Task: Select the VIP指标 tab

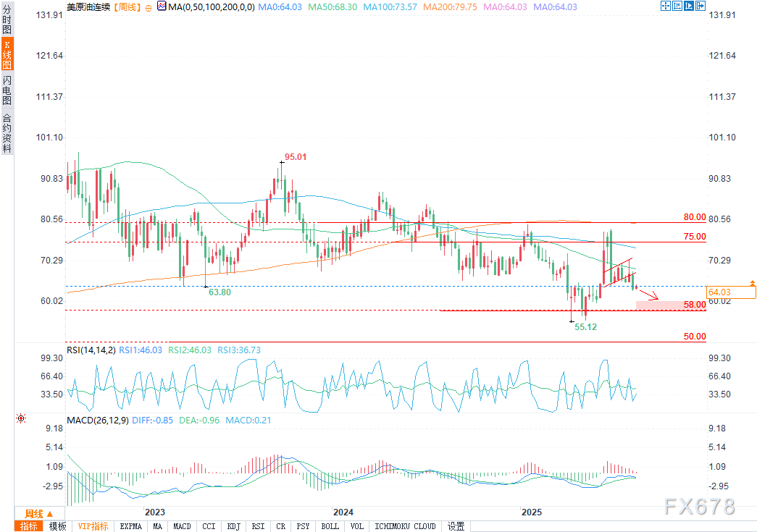Action: [93, 526]
